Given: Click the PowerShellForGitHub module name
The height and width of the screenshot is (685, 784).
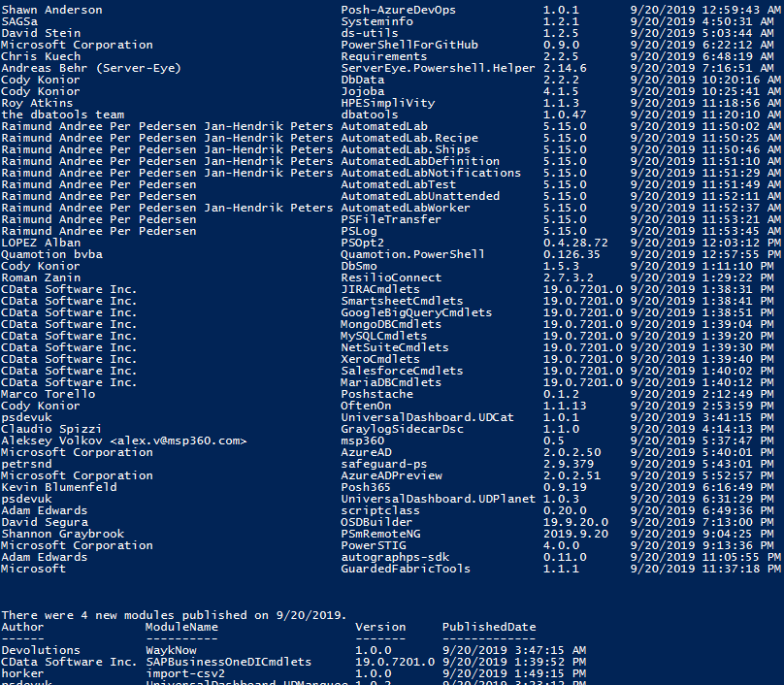Looking at the screenshot, I should pyautogui.click(x=409, y=45).
